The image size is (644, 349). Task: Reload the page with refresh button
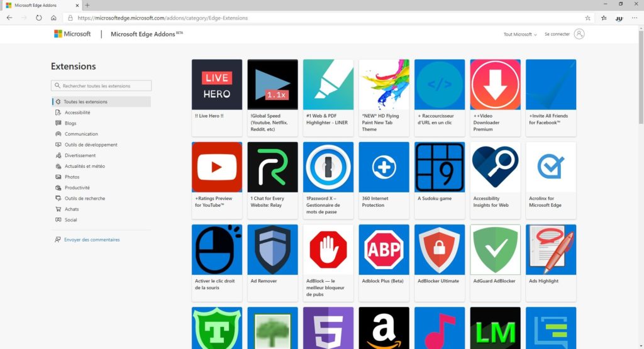(38, 18)
